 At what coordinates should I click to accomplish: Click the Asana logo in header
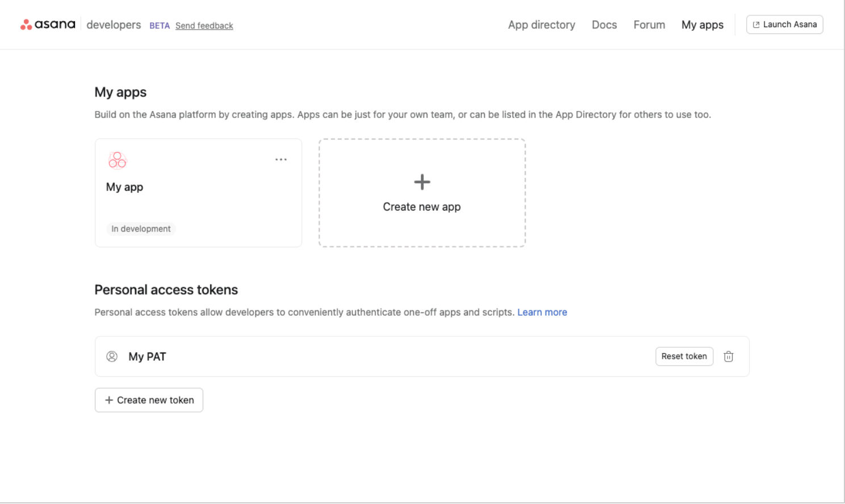[x=48, y=24]
